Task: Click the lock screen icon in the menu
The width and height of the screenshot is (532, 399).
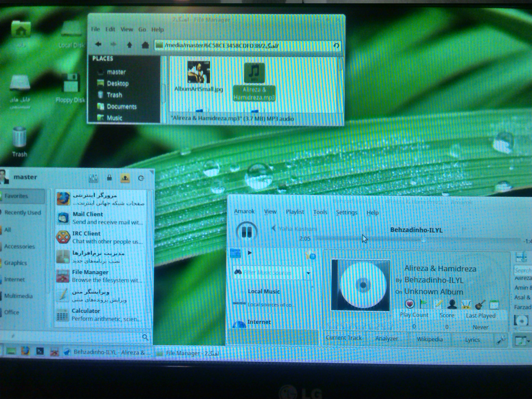Action: (x=109, y=178)
